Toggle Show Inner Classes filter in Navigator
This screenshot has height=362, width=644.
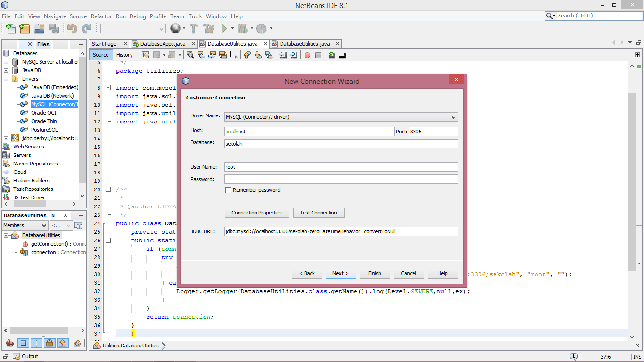coord(63,343)
